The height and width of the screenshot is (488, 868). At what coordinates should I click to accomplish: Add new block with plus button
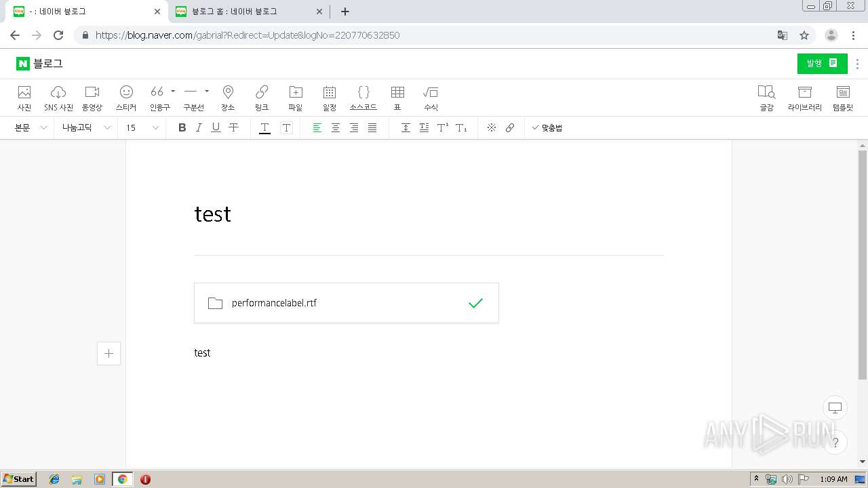pyautogui.click(x=108, y=353)
